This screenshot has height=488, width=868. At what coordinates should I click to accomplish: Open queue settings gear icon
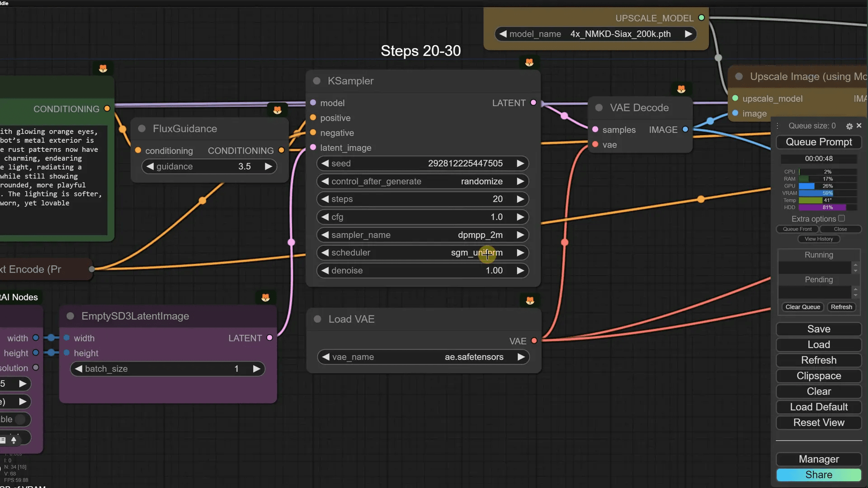(849, 127)
